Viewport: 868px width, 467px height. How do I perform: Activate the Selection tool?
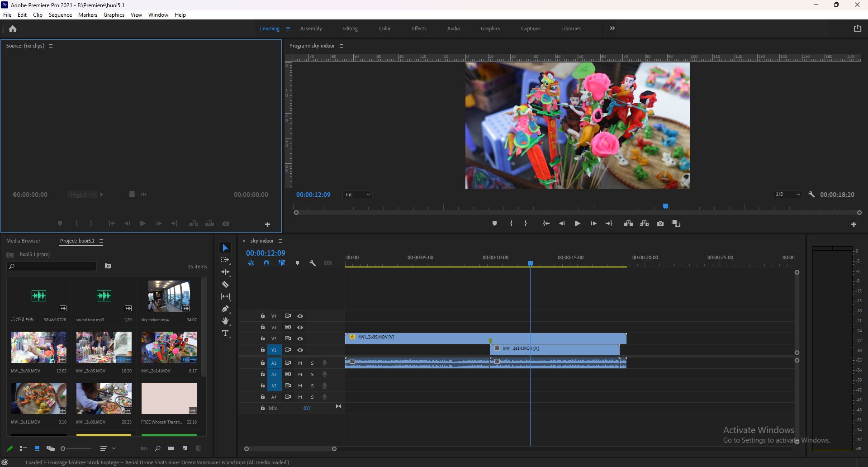click(x=225, y=248)
